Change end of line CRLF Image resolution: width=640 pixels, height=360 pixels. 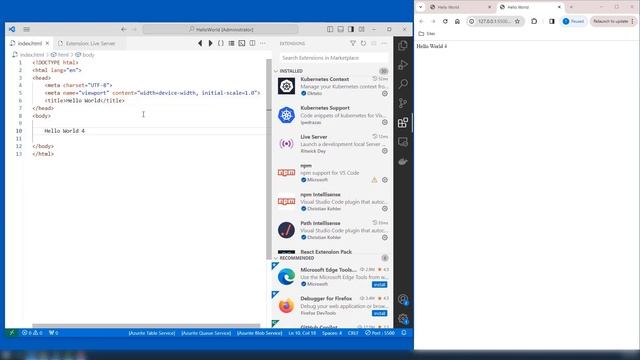(353, 333)
